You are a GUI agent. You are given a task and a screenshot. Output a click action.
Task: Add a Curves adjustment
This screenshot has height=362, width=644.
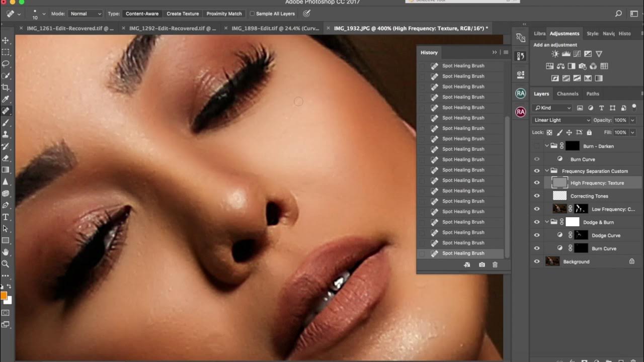pos(577,54)
